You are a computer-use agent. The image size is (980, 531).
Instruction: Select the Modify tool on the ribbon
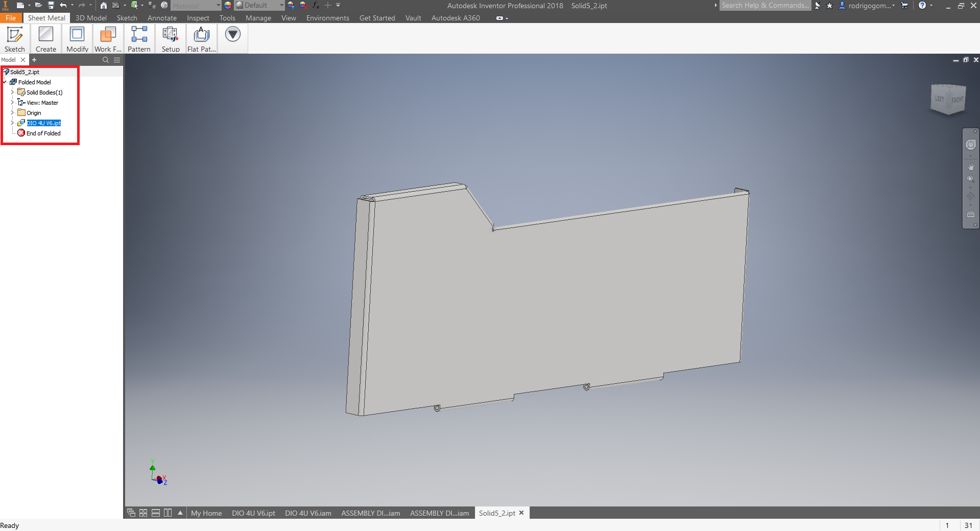click(77, 38)
